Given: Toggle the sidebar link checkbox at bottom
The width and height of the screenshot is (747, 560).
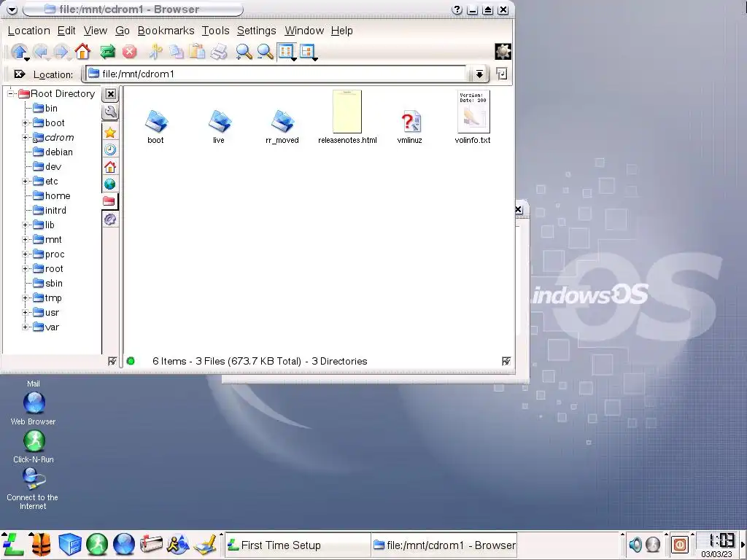Looking at the screenshot, I should (112, 362).
